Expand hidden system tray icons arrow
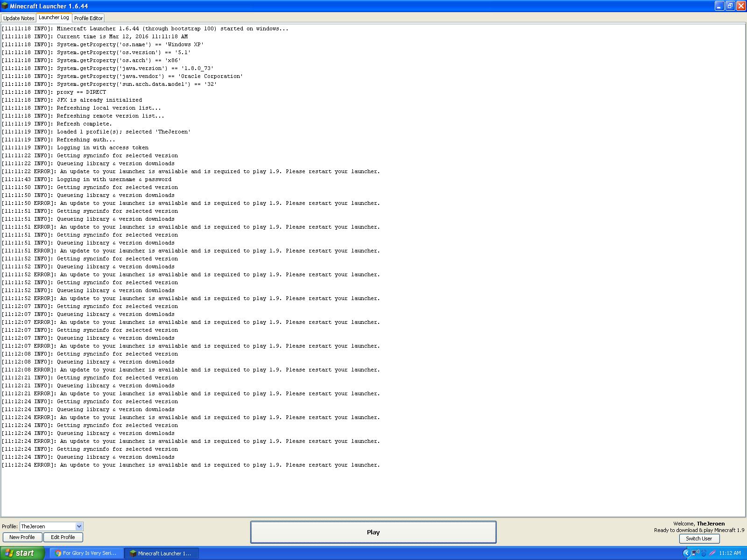The height and width of the screenshot is (560, 747). pos(686,553)
